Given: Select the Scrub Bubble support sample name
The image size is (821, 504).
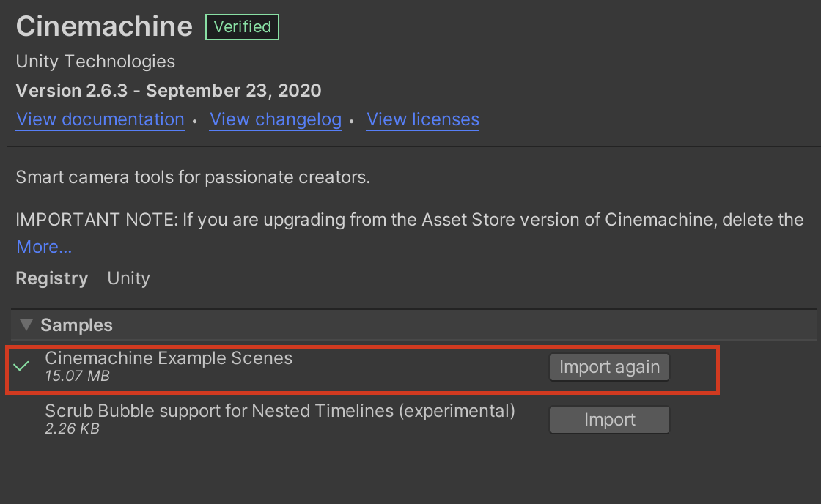Looking at the screenshot, I should [x=280, y=411].
